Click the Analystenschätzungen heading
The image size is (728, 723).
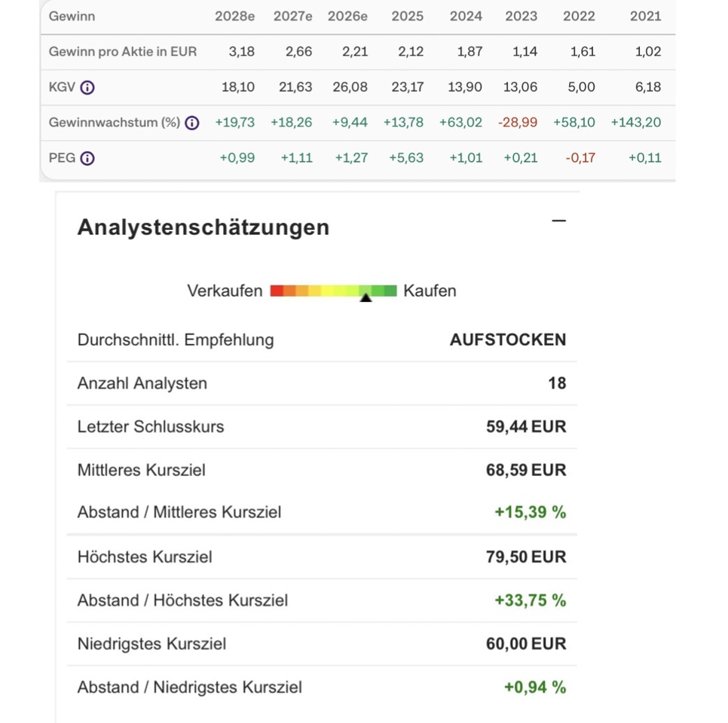point(203,227)
